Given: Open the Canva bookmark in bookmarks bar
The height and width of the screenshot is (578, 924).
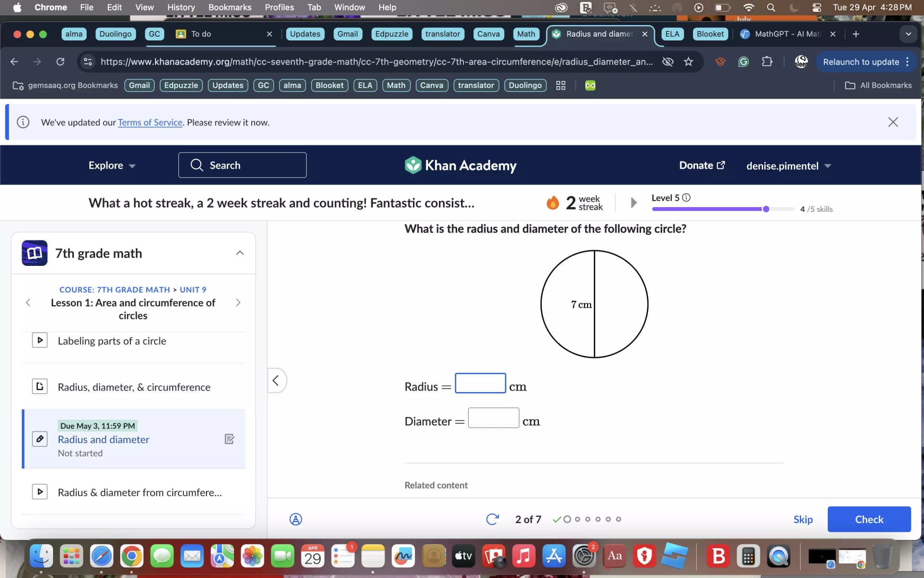Looking at the screenshot, I should click(432, 85).
